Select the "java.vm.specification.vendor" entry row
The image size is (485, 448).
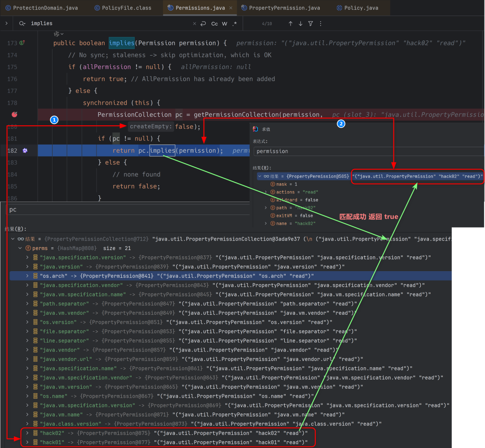[231, 378]
